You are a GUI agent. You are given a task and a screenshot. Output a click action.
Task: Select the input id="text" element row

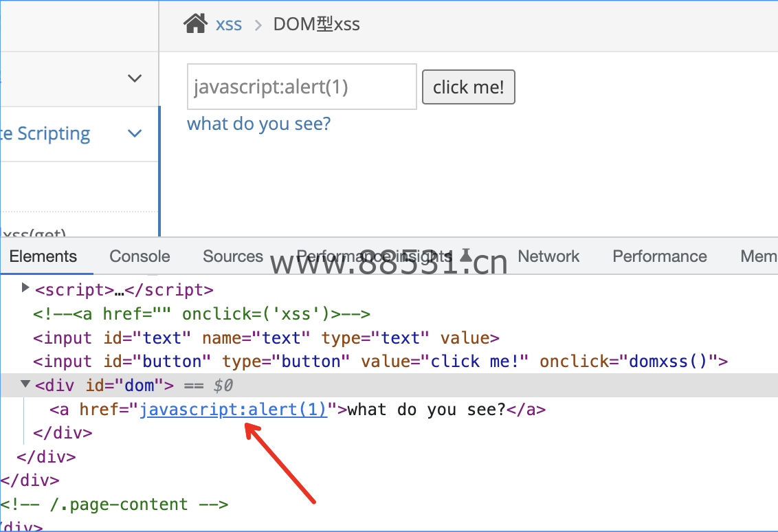266,338
